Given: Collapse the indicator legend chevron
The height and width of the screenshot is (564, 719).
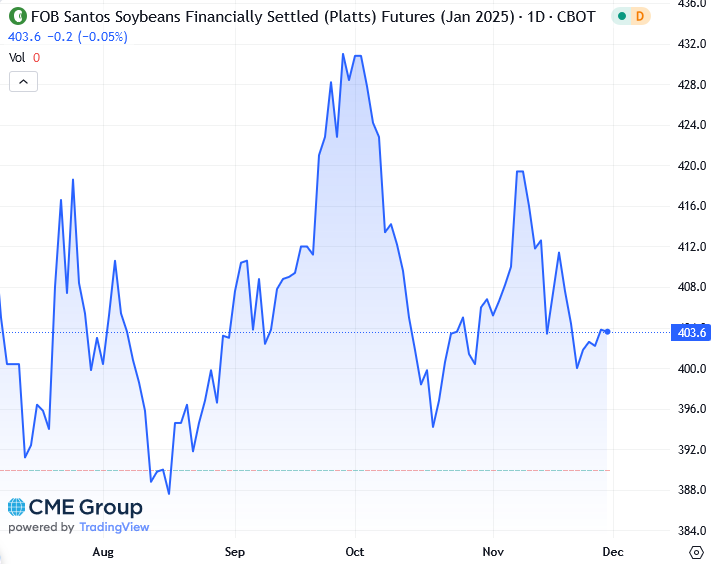Looking at the screenshot, I should [x=23, y=82].
